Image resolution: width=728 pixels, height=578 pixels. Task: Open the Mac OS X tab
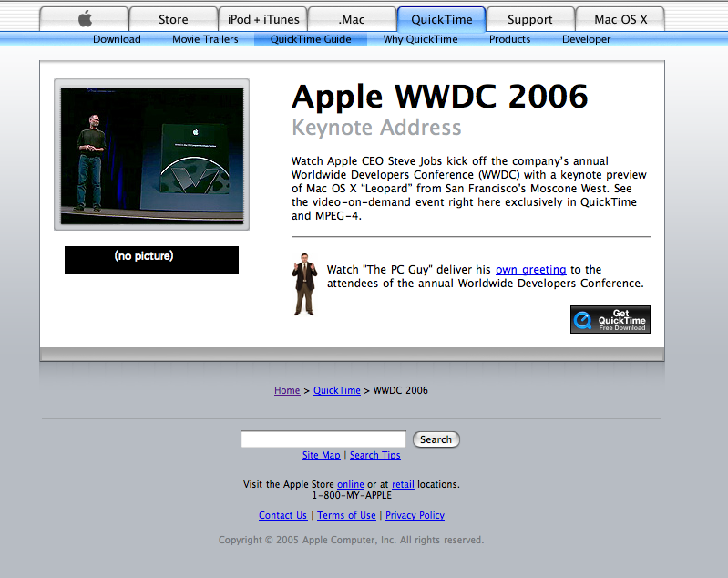(x=620, y=19)
